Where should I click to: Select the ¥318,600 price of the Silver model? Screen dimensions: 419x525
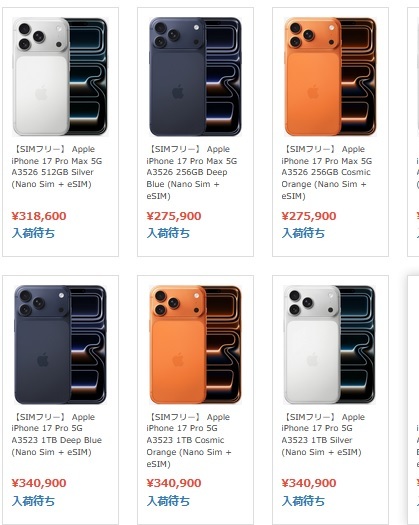point(39,216)
